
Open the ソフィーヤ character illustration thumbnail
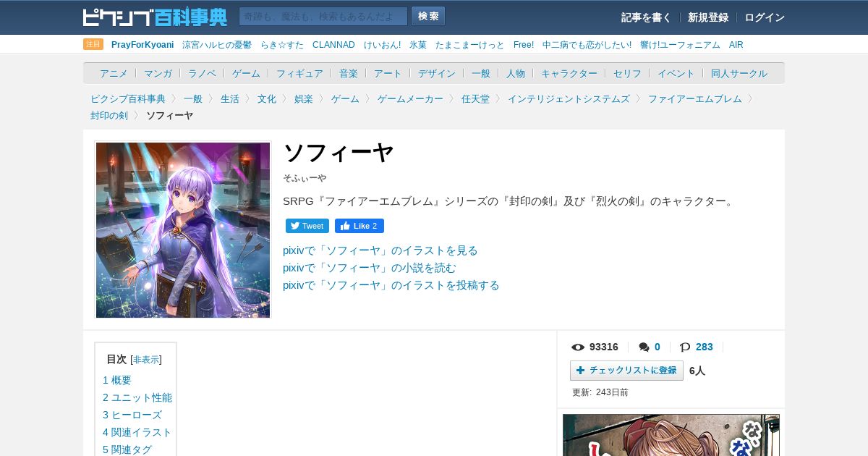183,229
